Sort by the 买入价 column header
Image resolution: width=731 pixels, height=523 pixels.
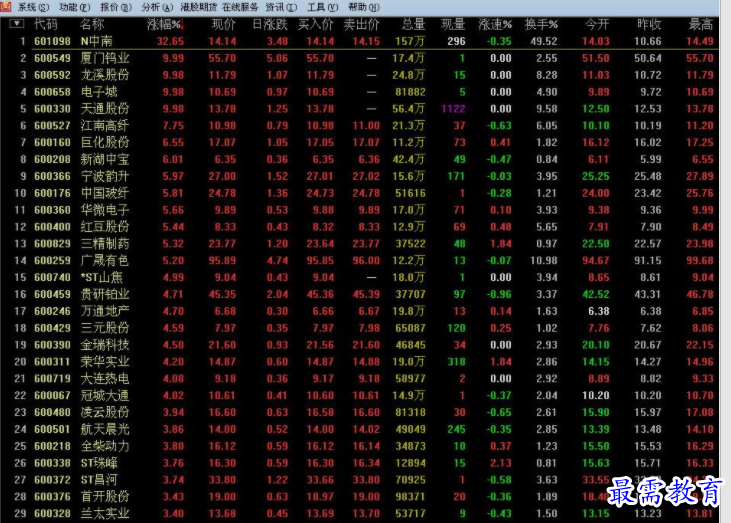(316, 24)
